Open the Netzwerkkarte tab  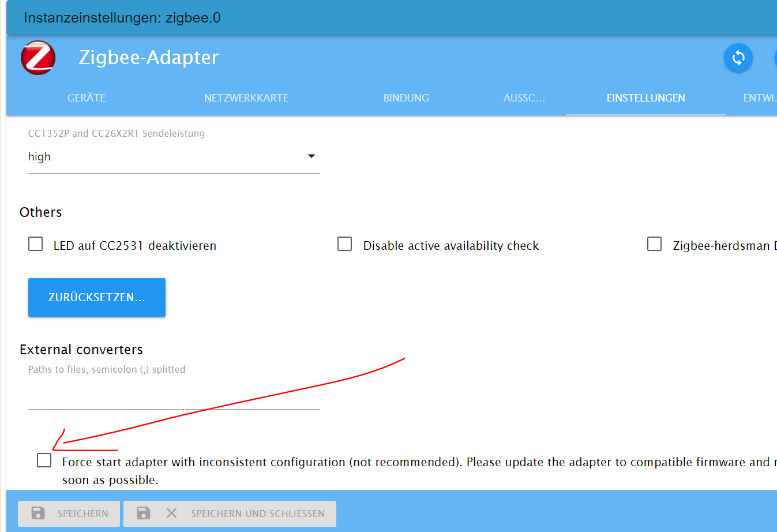click(246, 98)
